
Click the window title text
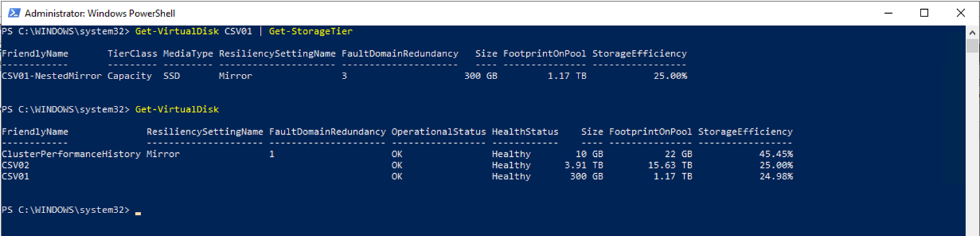[100, 13]
